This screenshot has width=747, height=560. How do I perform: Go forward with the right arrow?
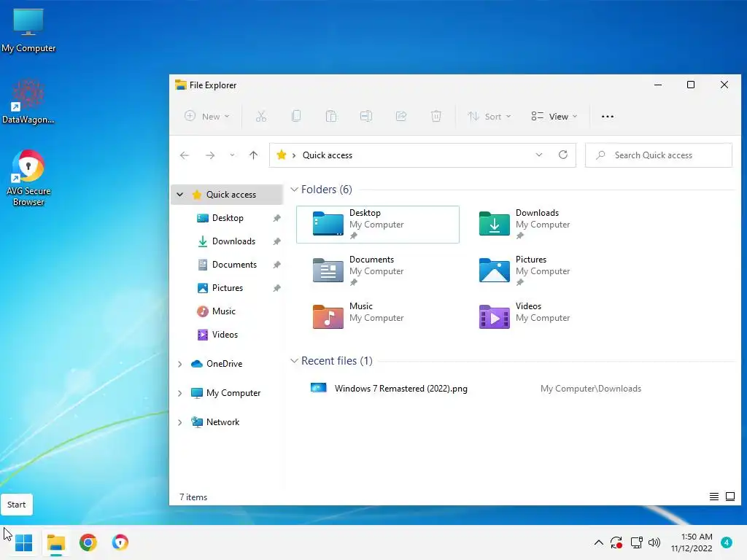[x=210, y=155]
